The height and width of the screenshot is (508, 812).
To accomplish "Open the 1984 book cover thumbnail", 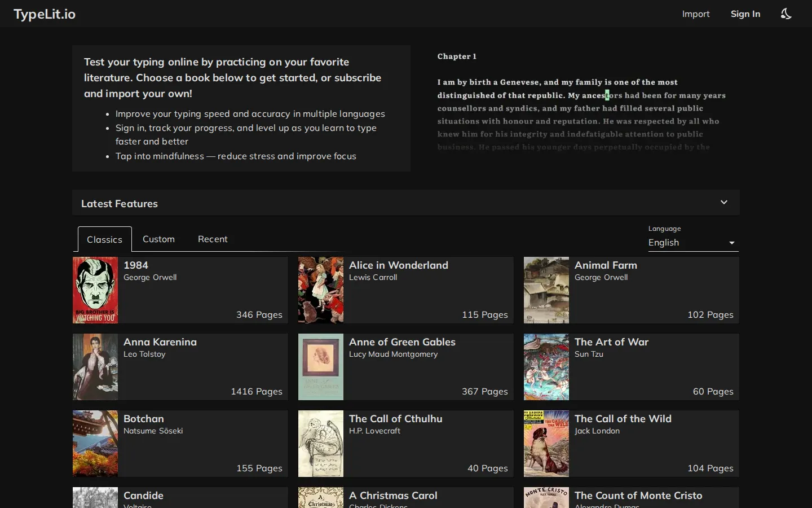I will [x=95, y=290].
